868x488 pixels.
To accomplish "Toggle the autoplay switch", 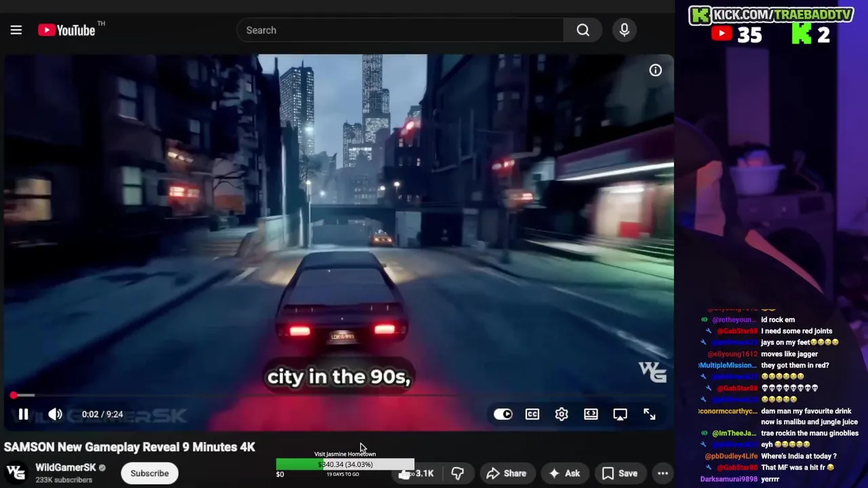I will pyautogui.click(x=502, y=414).
